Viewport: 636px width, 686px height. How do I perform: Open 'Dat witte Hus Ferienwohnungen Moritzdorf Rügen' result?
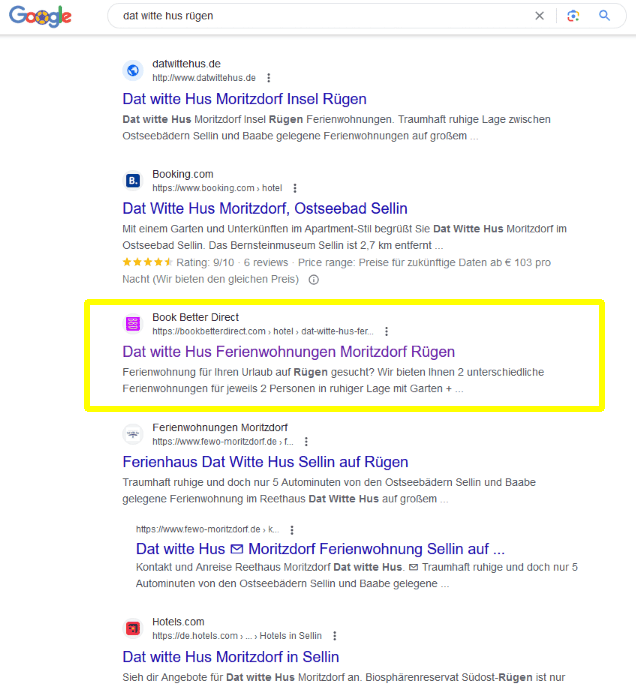288,352
